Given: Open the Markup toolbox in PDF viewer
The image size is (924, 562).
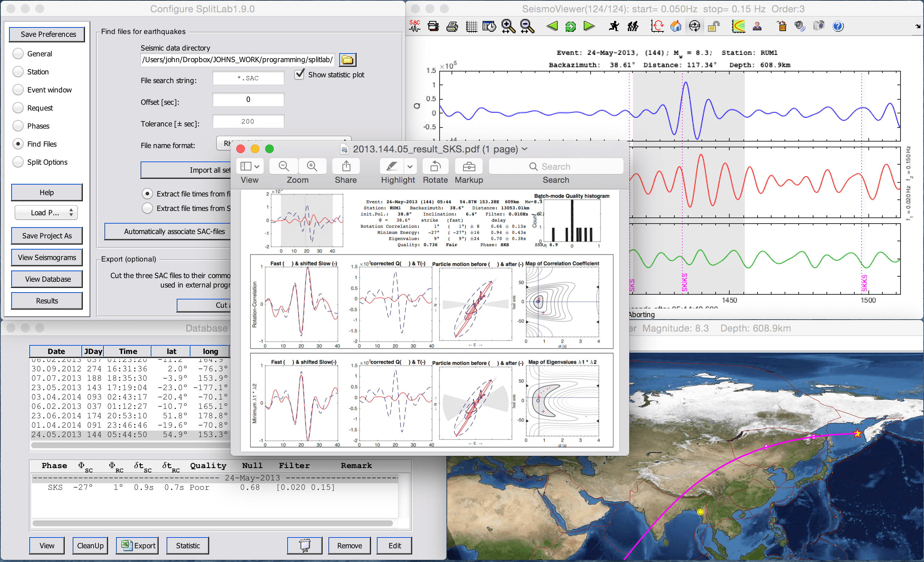Looking at the screenshot, I should pyautogui.click(x=469, y=166).
